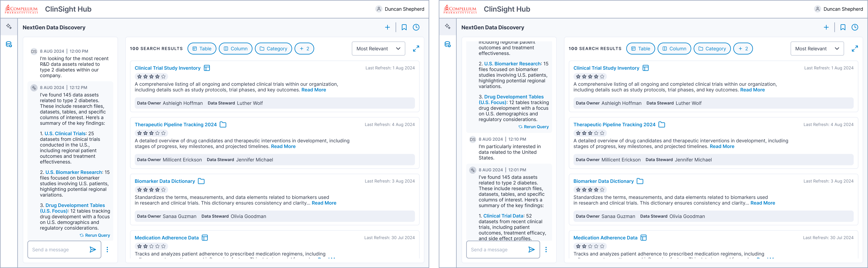868x268 pixels.
Task: Toggle the Table filter chip in right window
Action: [x=641, y=49]
